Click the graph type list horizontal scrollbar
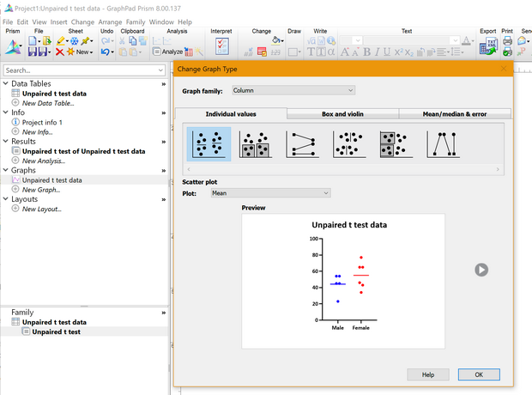This screenshot has width=532, height=395. 343,168
